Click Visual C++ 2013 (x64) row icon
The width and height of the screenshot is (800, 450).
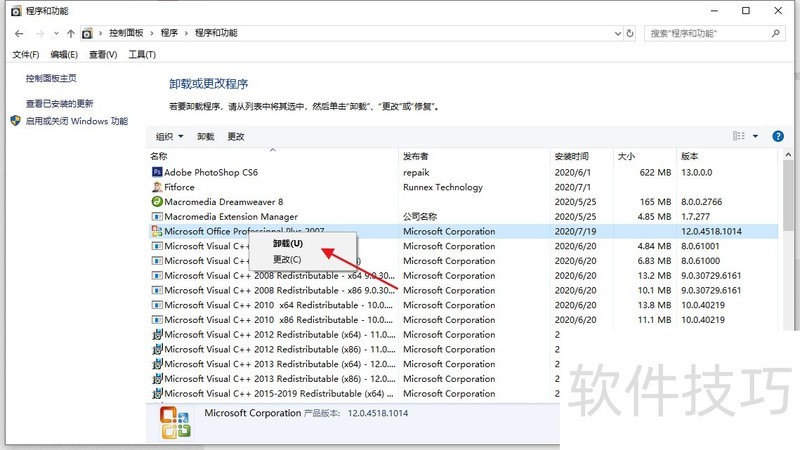(157, 364)
